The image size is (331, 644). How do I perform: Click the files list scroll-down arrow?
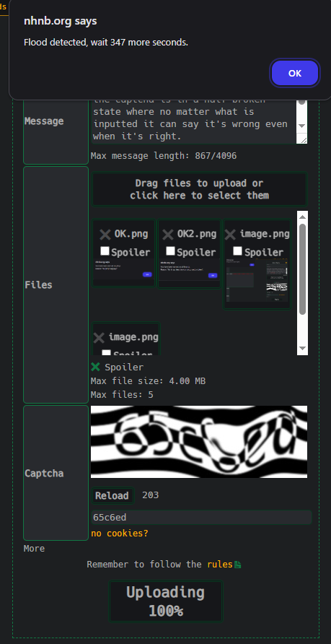[302, 348]
